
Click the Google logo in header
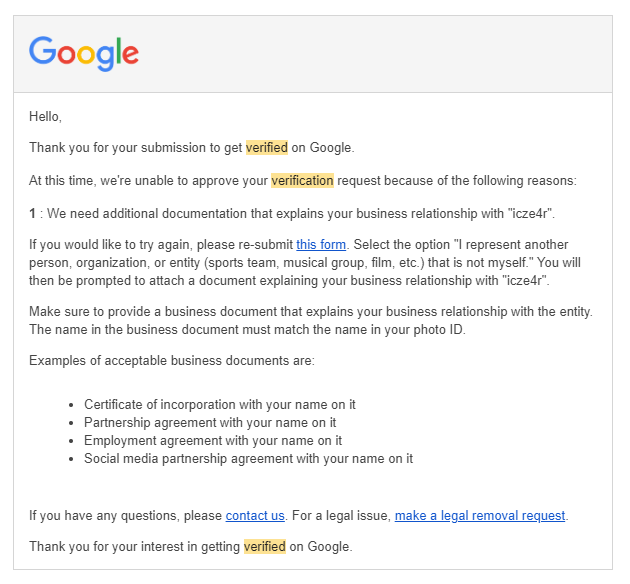[x=84, y=53]
